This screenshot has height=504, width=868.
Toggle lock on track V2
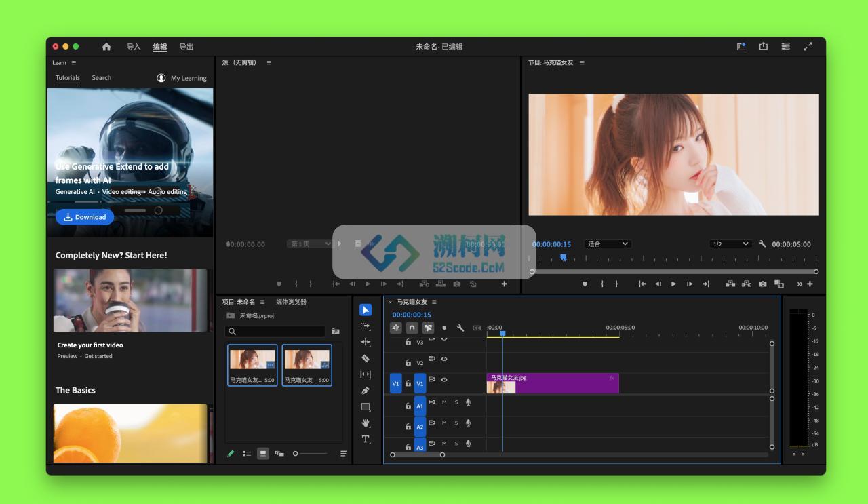click(408, 363)
